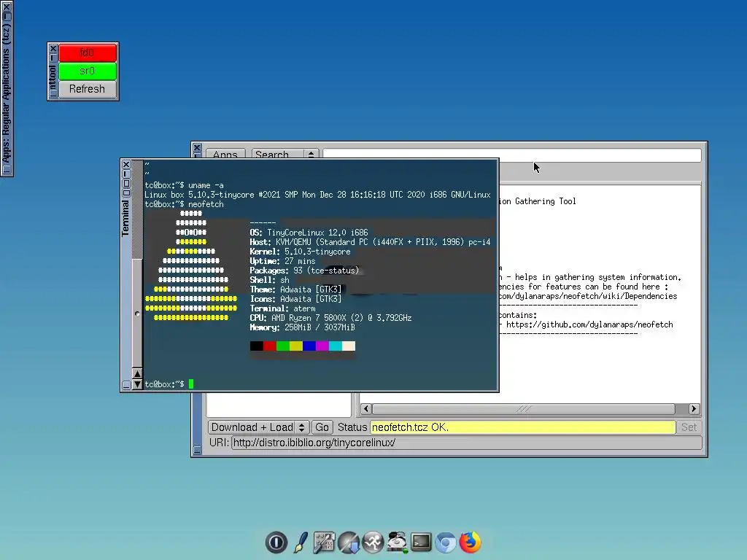This screenshot has width=747, height=560.
Task: Click the 'uname -a' command line in Terminal
Action: tap(185, 185)
